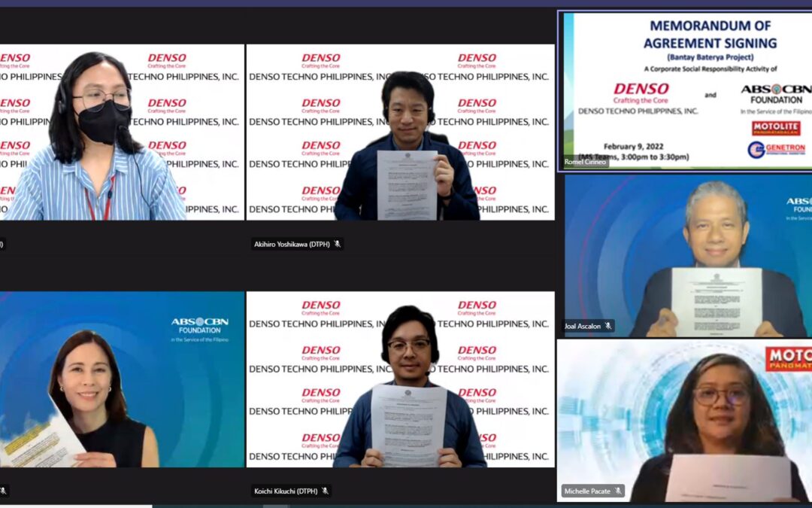Screen dimensions: 812x508
Task: Click the muted microphone icon beside Akihiro Yoshikawa
Action: (337, 243)
